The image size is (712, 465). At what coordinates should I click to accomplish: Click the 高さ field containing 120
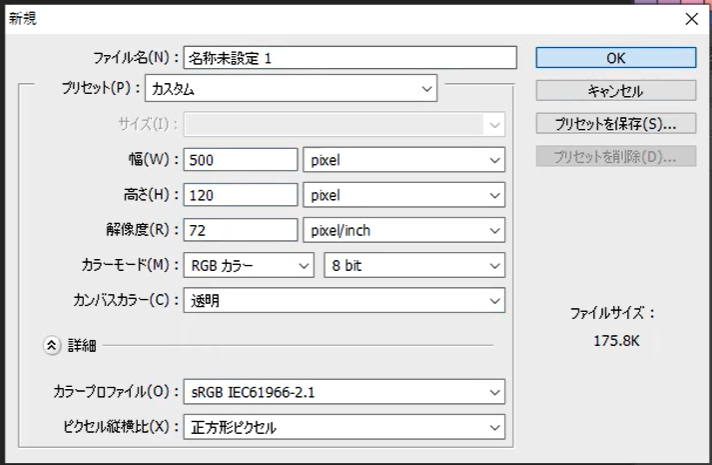240,195
